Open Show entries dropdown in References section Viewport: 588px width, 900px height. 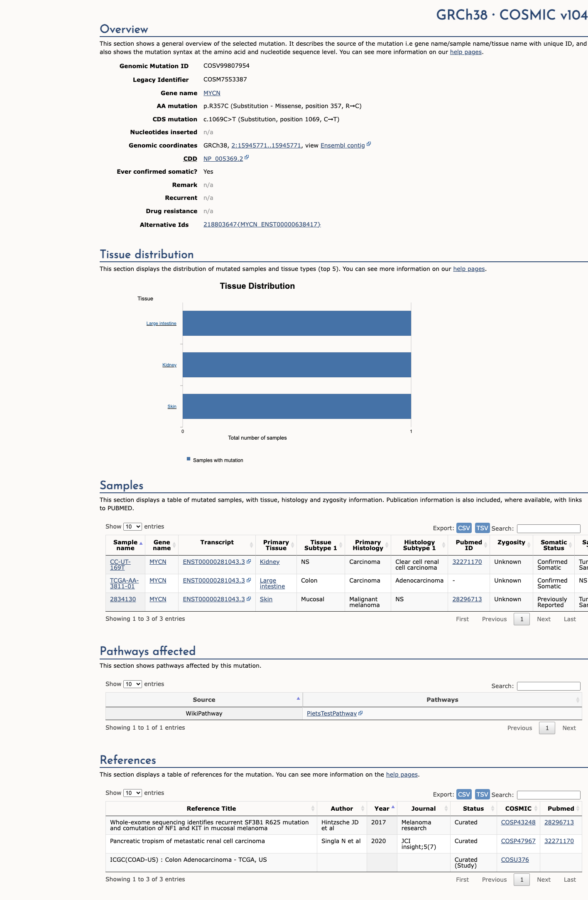tap(132, 793)
